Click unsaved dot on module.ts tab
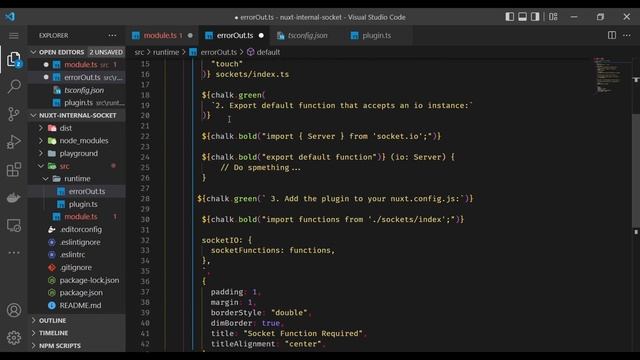The height and width of the screenshot is (360, 640). click(x=190, y=36)
